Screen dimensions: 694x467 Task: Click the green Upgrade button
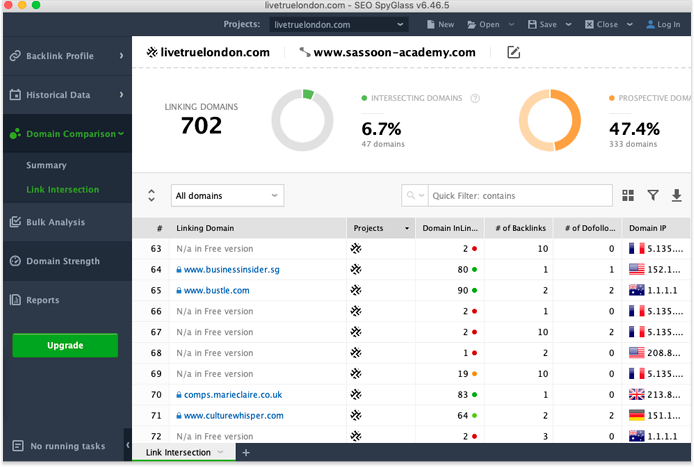pos(65,345)
